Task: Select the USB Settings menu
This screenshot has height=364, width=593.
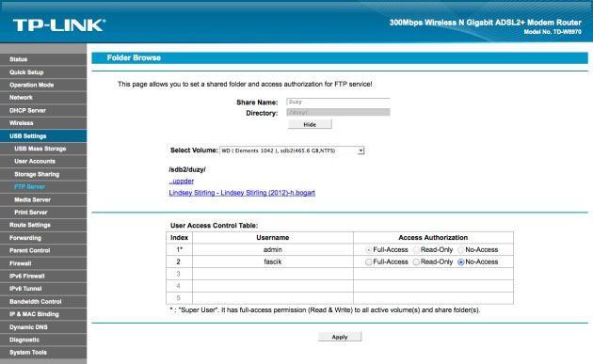Action: [x=43, y=136]
